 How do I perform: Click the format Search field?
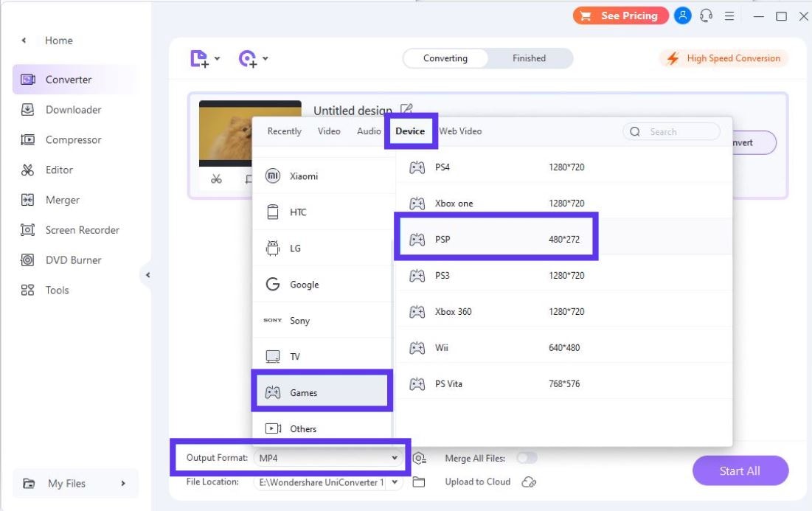(x=671, y=131)
